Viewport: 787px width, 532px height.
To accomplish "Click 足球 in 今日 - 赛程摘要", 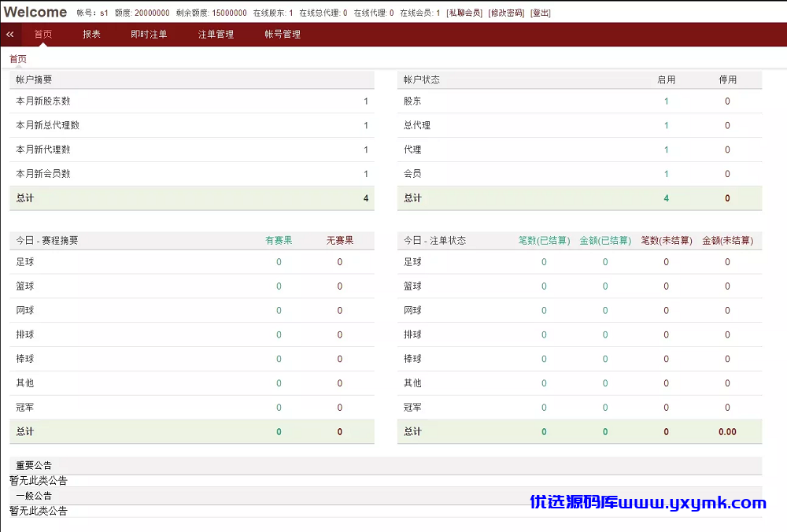I will point(25,262).
